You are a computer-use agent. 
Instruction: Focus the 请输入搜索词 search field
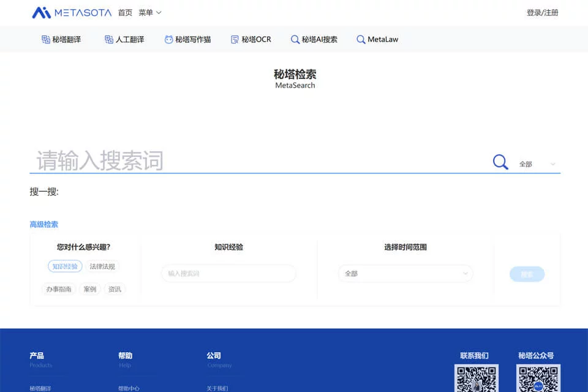click(258, 161)
